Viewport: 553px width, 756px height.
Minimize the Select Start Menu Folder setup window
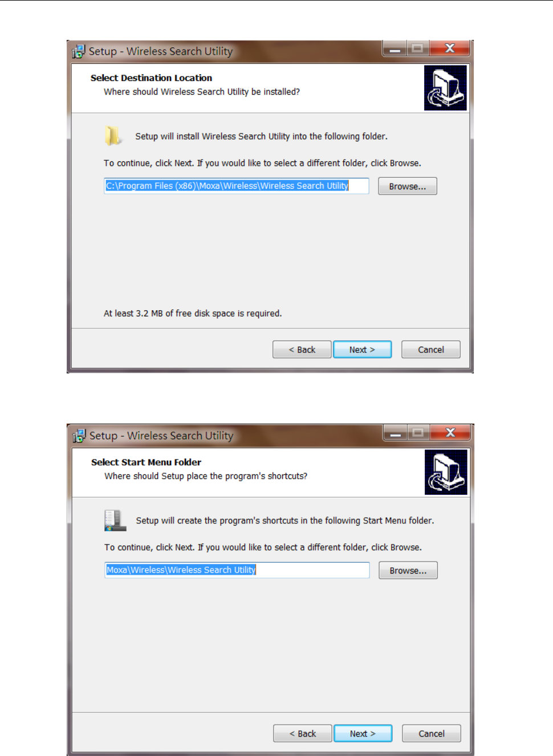click(395, 433)
